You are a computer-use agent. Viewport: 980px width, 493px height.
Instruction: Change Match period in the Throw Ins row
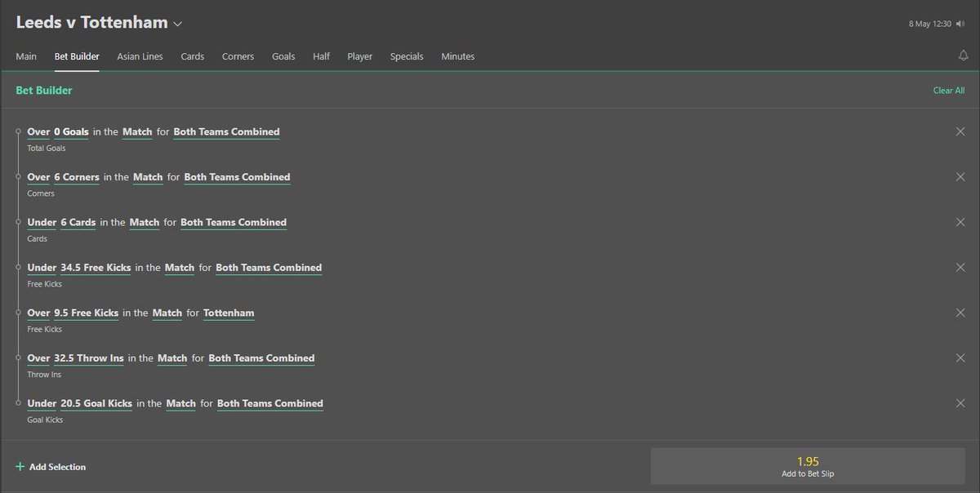click(x=172, y=358)
